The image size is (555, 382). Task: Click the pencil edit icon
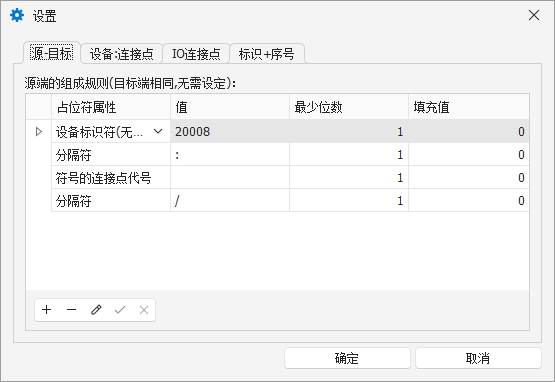click(x=96, y=310)
